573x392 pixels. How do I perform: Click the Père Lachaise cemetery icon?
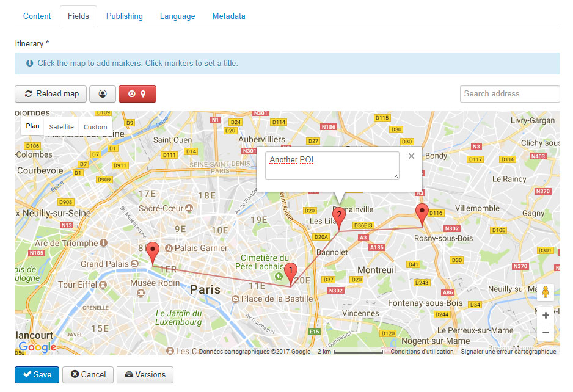[x=279, y=276]
